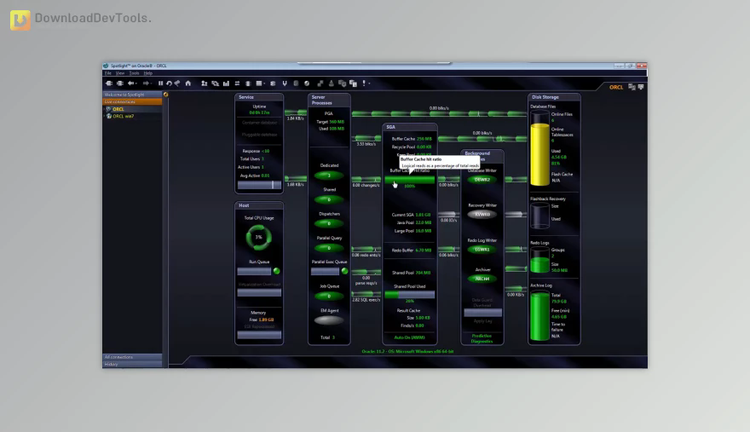Viewport: 750px width, 432px height.
Task: Click the Total CPU Usage ring gauge
Action: pos(259,237)
